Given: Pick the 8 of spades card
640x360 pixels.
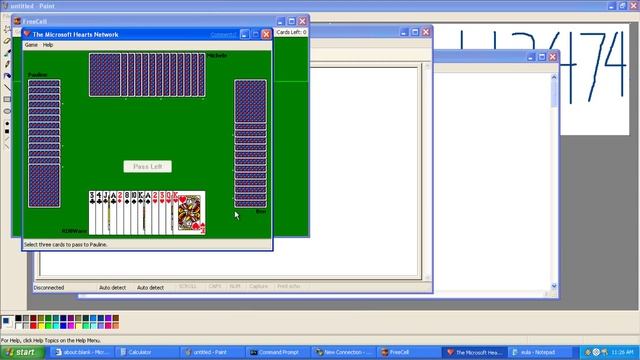Looking at the screenshot, I should [127, 213].
